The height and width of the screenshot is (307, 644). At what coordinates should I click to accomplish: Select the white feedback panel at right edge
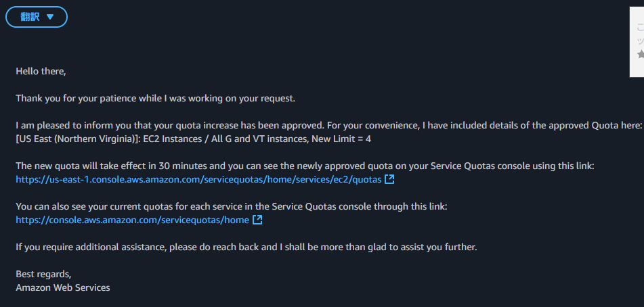tap(637, 42)
